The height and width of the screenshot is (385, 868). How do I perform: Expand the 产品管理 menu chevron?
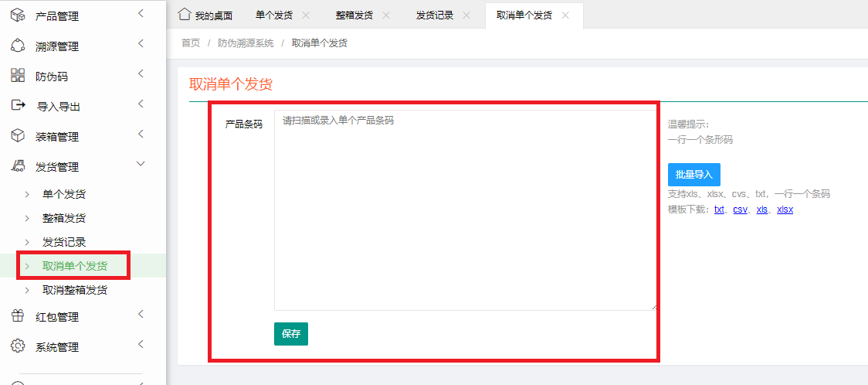141,13
